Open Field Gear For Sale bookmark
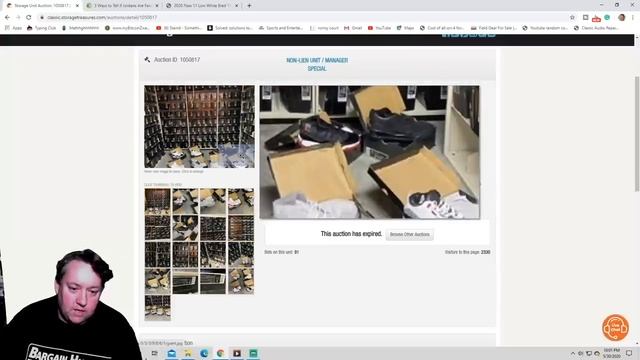This screenshot has width=640, height=360. pos(493,28)
